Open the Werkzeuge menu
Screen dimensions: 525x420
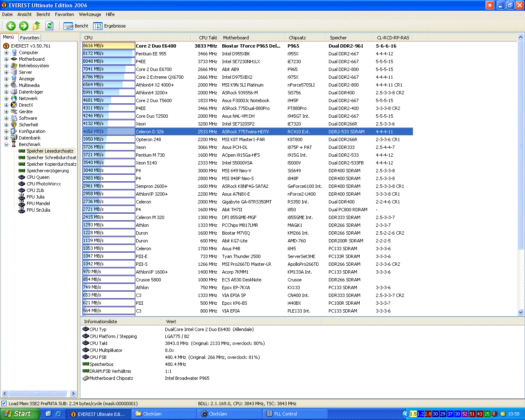(x=90, y=14)
